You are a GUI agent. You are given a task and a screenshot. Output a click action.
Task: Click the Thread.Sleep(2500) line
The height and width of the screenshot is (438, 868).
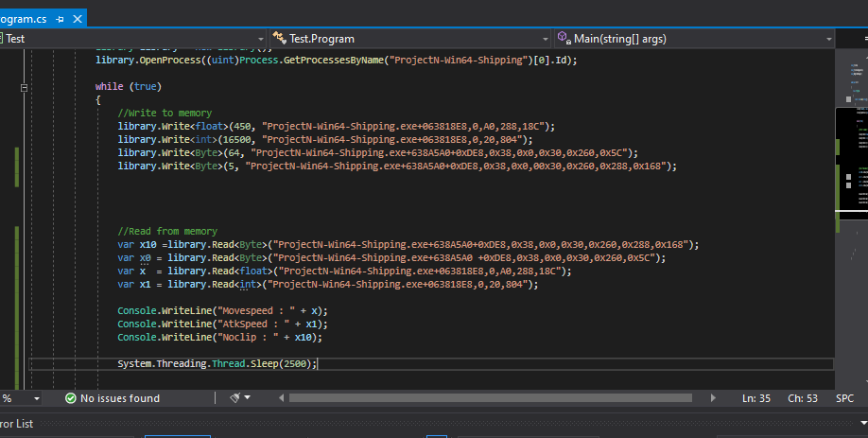point(217,364)
